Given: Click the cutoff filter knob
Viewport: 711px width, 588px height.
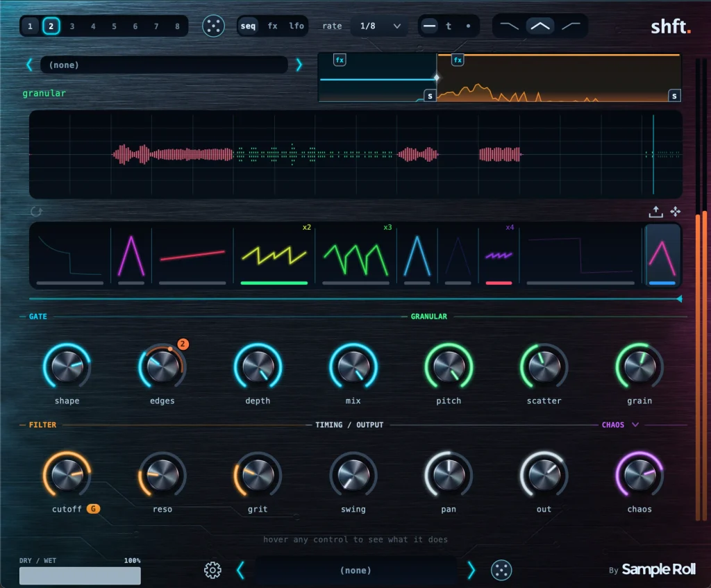Looking at the screenshot, I should [x=67, y=475].
